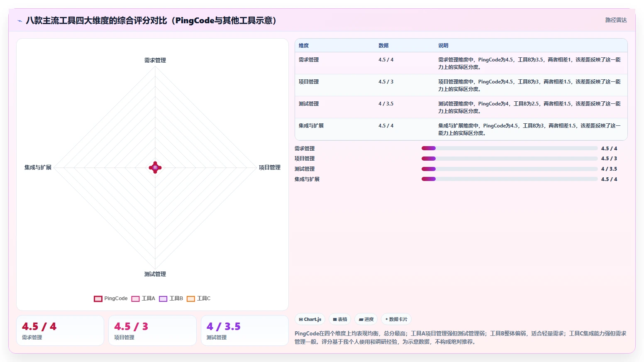Click the 集成与扩展 axis label on the radar chart
The image size is (644, 362).
38,167
